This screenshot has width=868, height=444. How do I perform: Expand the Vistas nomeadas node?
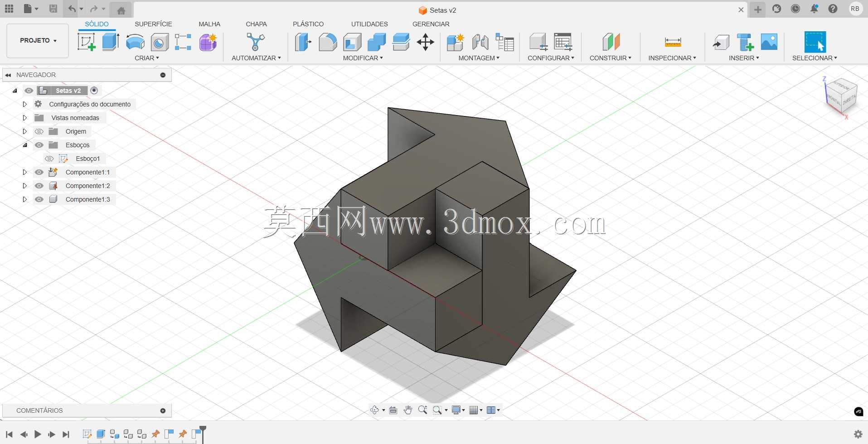25,118
